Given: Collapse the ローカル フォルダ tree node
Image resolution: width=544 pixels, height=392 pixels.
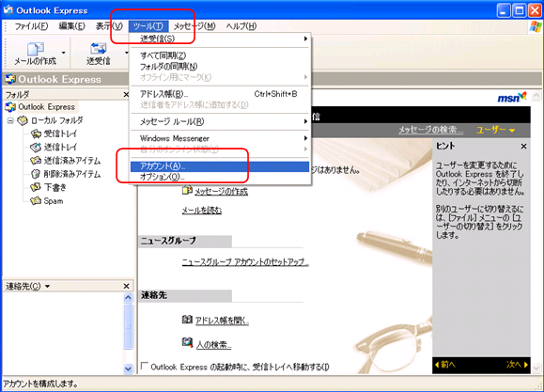Looking at the screenshot, I should click(x=10, y=120).
